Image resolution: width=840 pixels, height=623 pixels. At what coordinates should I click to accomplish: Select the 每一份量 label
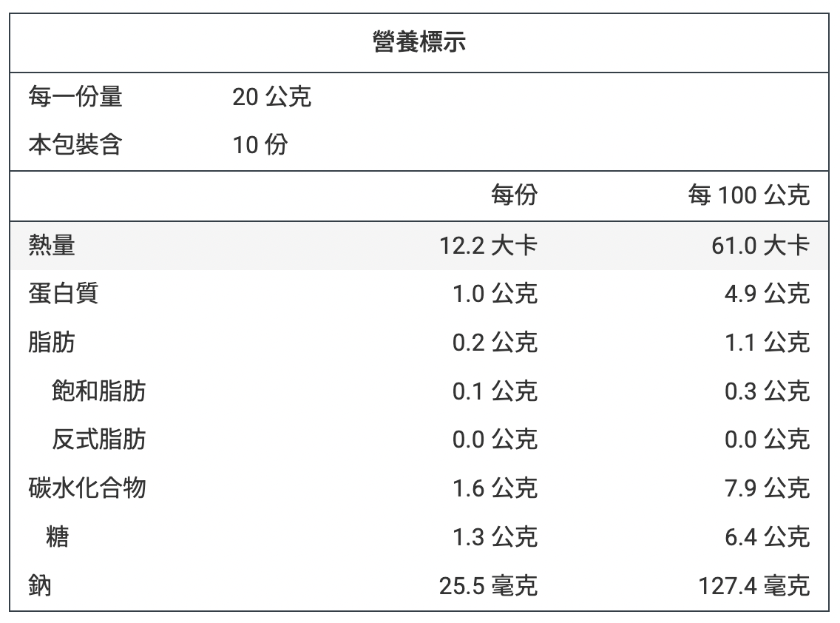point(75,97)
